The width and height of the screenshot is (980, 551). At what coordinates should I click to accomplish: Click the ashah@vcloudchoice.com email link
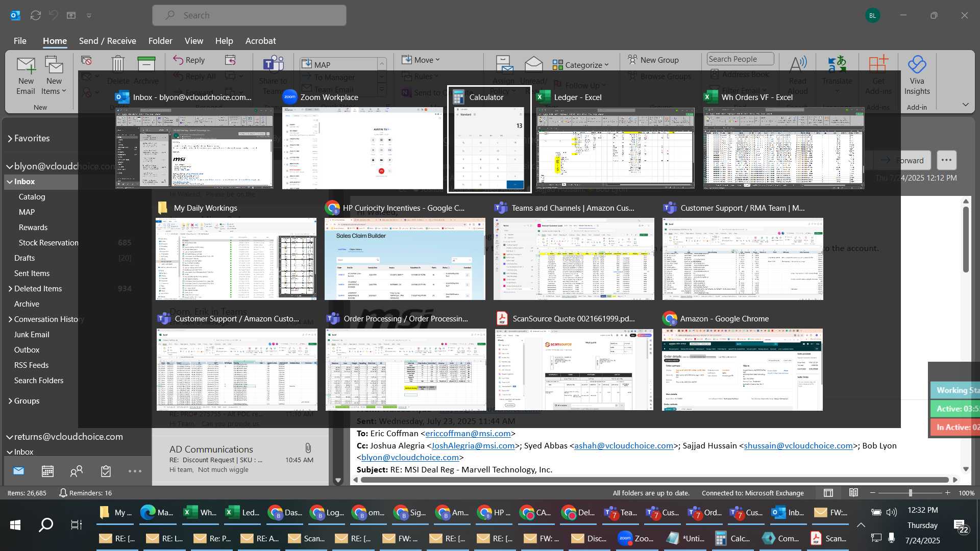click(x=624, y=445)
